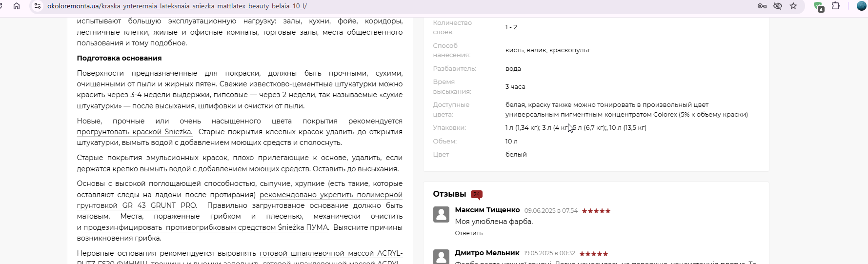This screenshot has height=264, width=868.
Task: Open the Śnieżka ПУМА antifungal link
Action: (205, 227)
